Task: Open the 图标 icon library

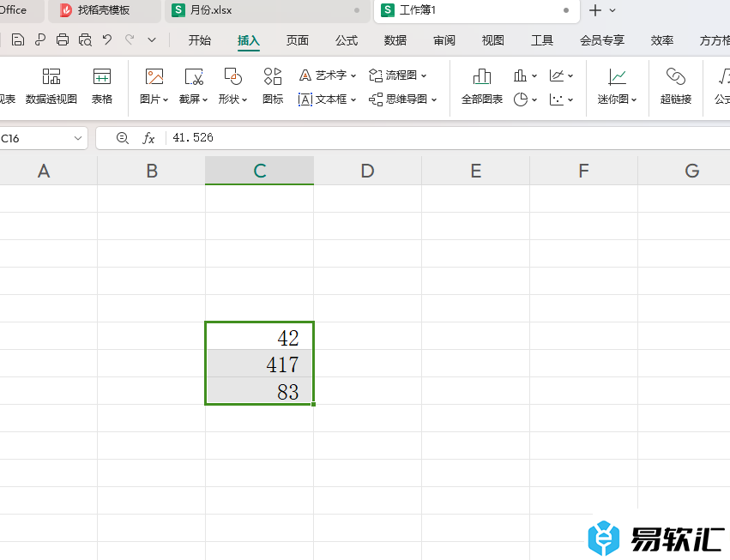Action: click(x=273, y=87)
